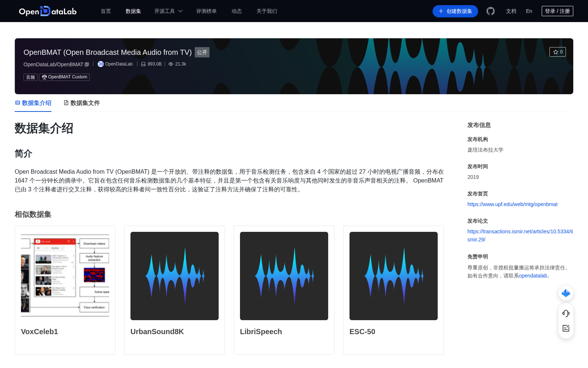Screen dimensions: 588x368
Task: Click the 登录 / 注册 button
Action: click(557, 11)
